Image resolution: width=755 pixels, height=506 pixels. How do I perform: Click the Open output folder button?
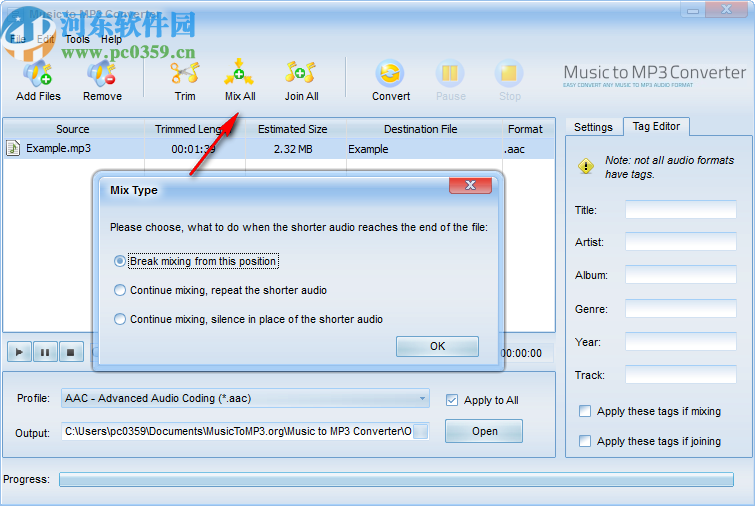484,431
